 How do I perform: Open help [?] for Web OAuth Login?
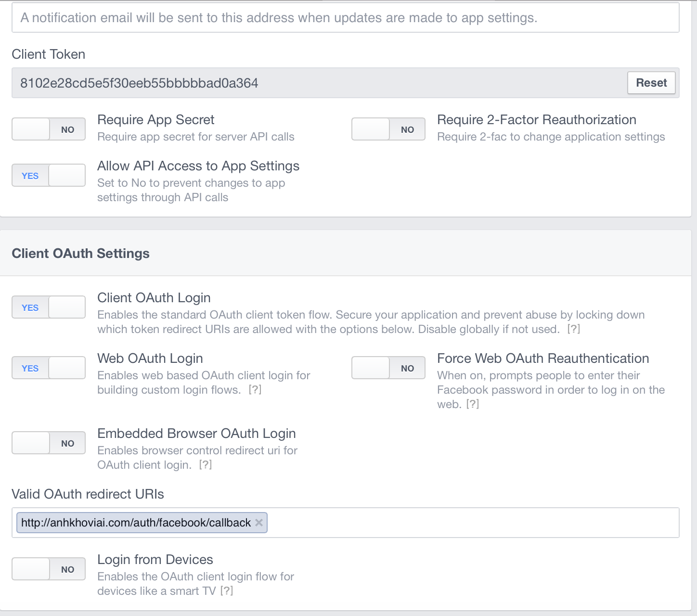[255, 390]
